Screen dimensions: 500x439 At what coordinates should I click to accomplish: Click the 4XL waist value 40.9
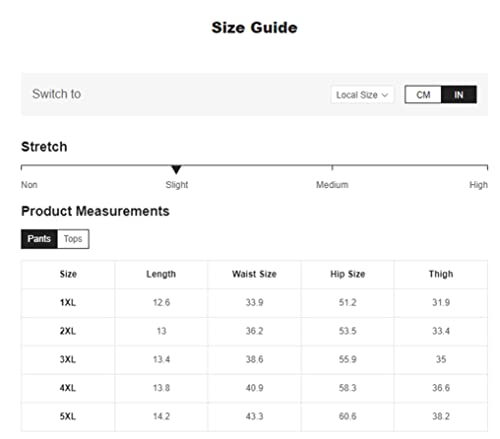pos(254,388)
